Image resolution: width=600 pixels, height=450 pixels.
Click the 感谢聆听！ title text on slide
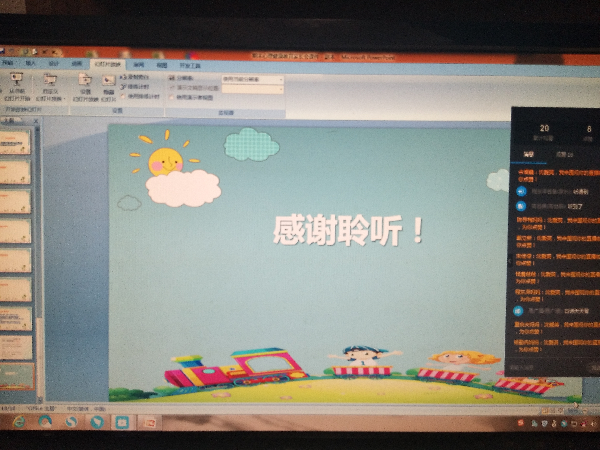(349, 230)
